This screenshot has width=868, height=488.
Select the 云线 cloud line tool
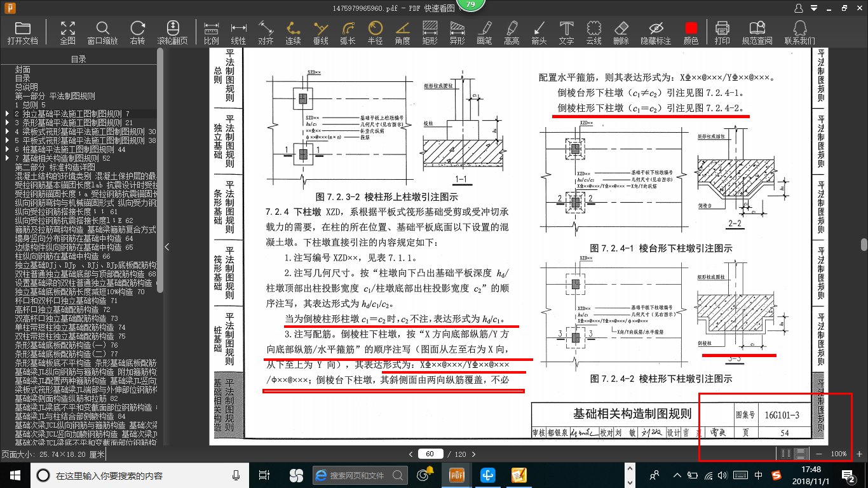click(593, 33)
